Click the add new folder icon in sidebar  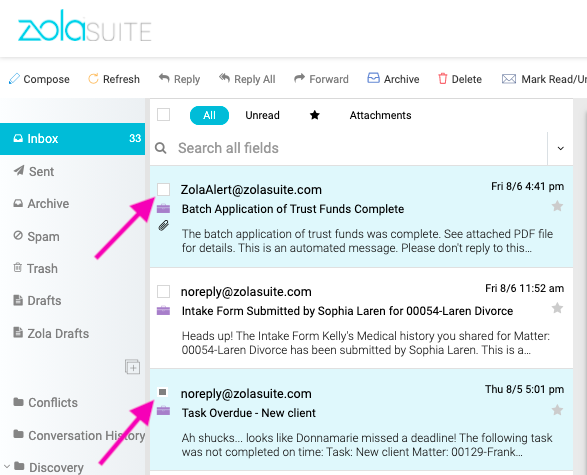point(133,367)
